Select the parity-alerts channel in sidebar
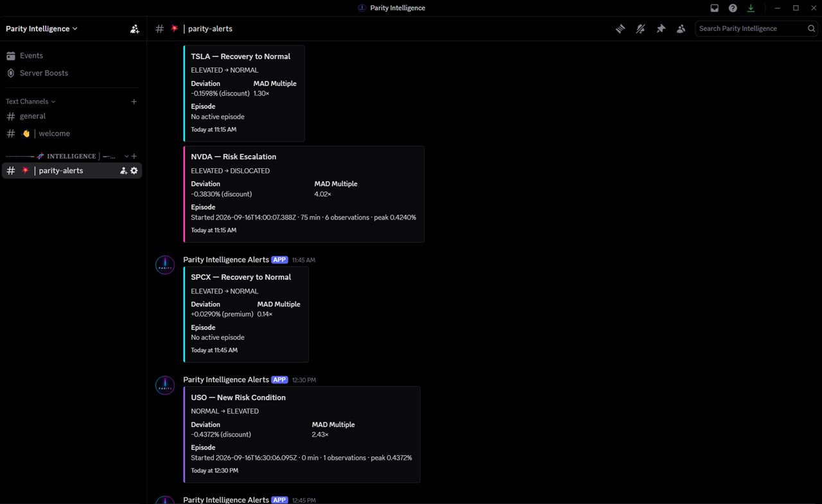This screenshot has width=822, height=504. coord(71,171)
